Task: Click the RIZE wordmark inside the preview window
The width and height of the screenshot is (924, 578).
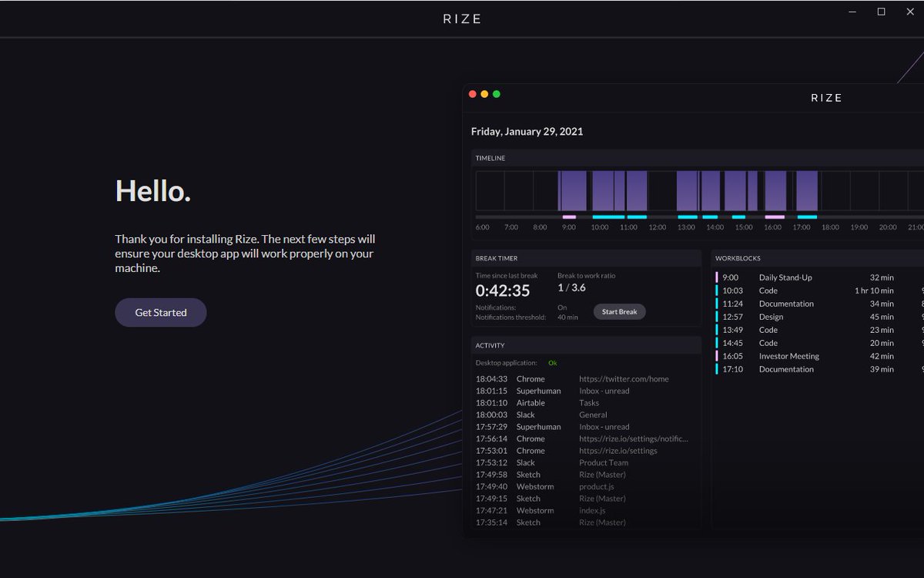Action: coord(825,97)
